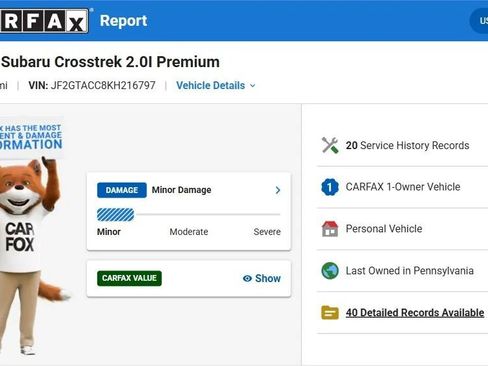The height and width of the screenshot is (366, 488).
Task: Show the CARFAX value
Action: pos(262,278)
